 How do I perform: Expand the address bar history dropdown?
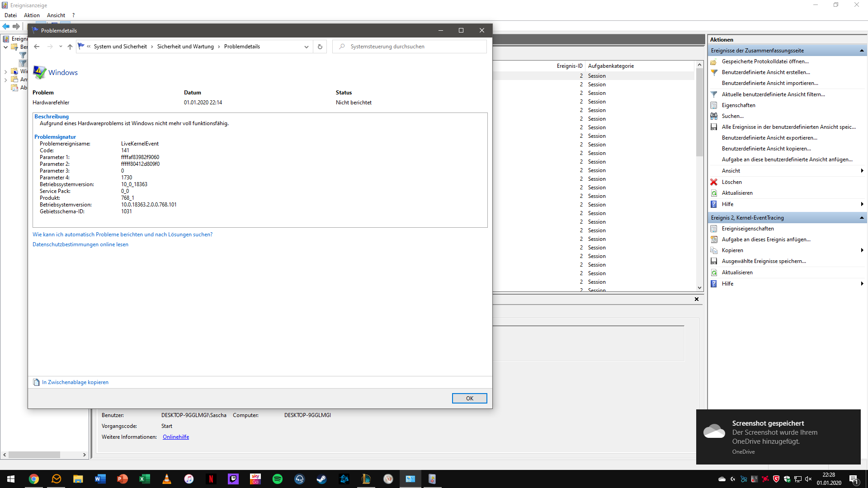[x=306, y=47]
